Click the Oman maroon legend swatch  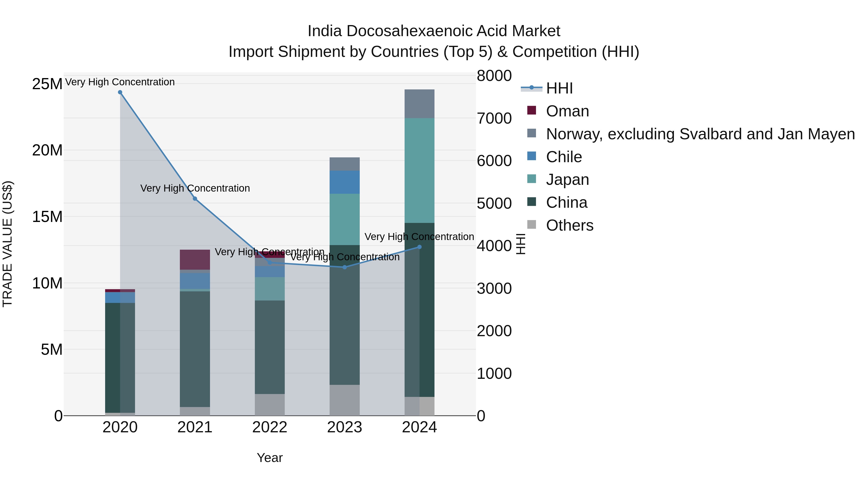[531, 110]
